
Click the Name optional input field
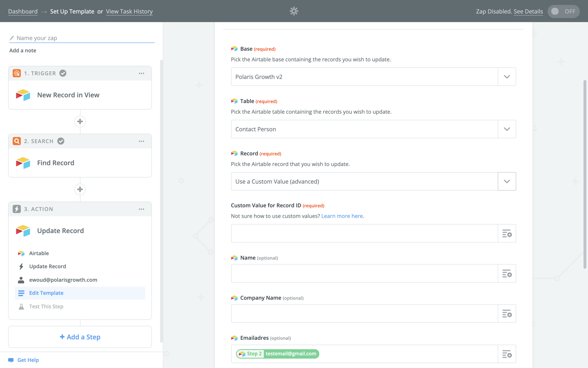[x=364, y=273]
